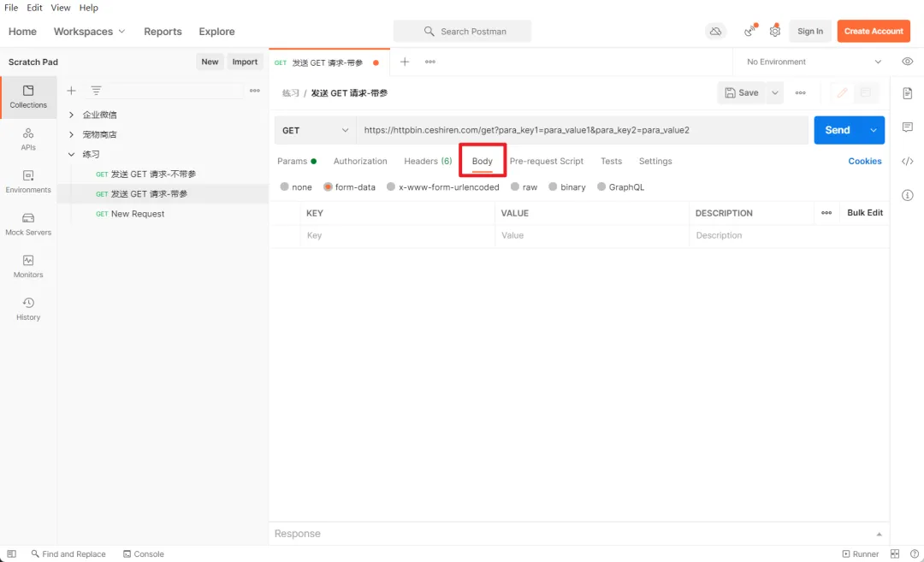The width and height of the screenshot is (924, 562).
Task: Click the Create Account button
Action: (x=874, y=31)
